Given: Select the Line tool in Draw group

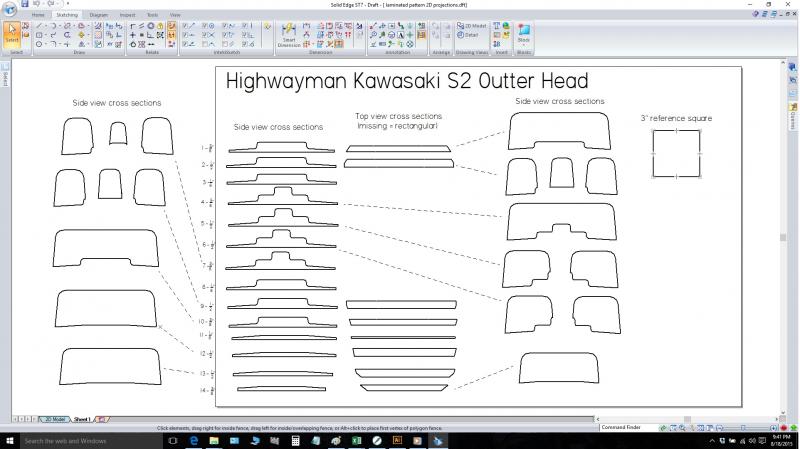Looking at the screenshot, I should coord(39,26).
